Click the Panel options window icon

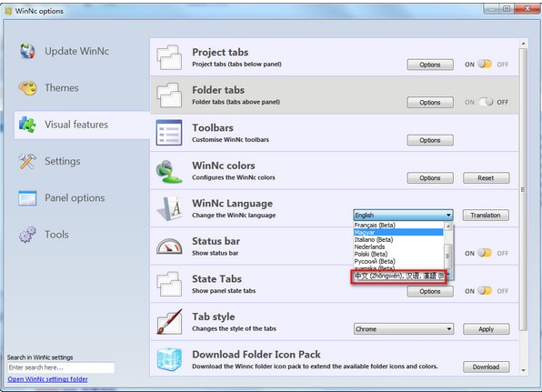[x=27, y=198]
